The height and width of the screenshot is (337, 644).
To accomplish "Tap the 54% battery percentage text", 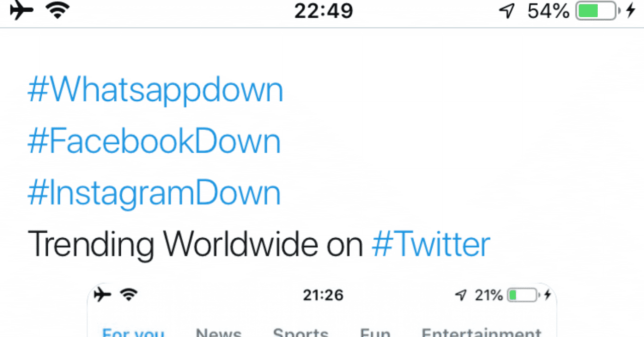I will (x=548, y=11).
